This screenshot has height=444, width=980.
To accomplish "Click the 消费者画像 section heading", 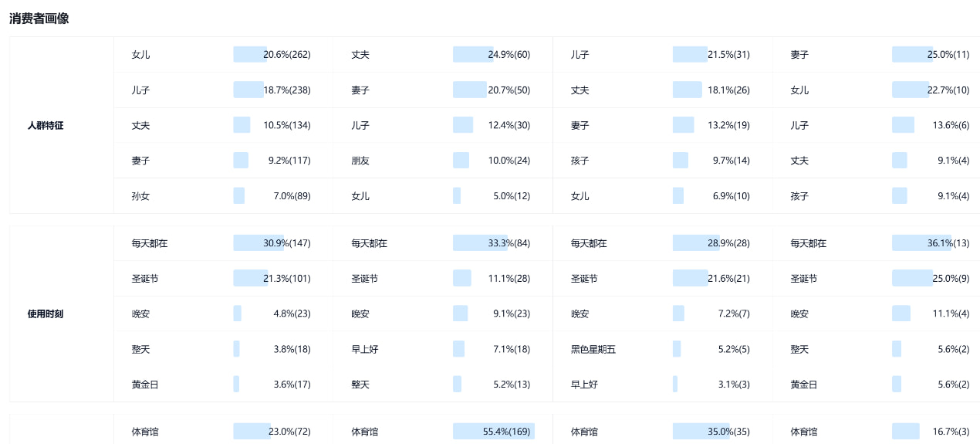I will coord(39,19).
